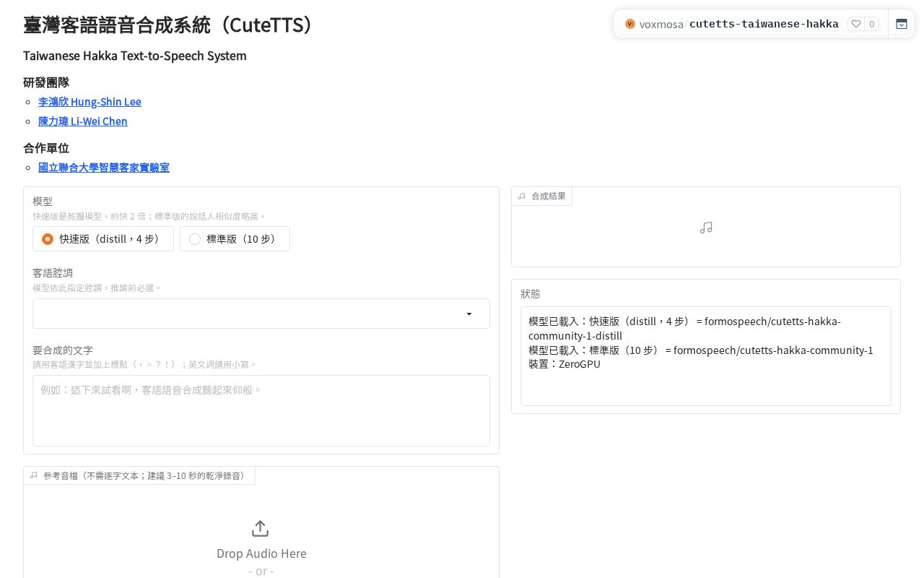Open the 客語腔調 dropdown arrow

pos(469,314)
